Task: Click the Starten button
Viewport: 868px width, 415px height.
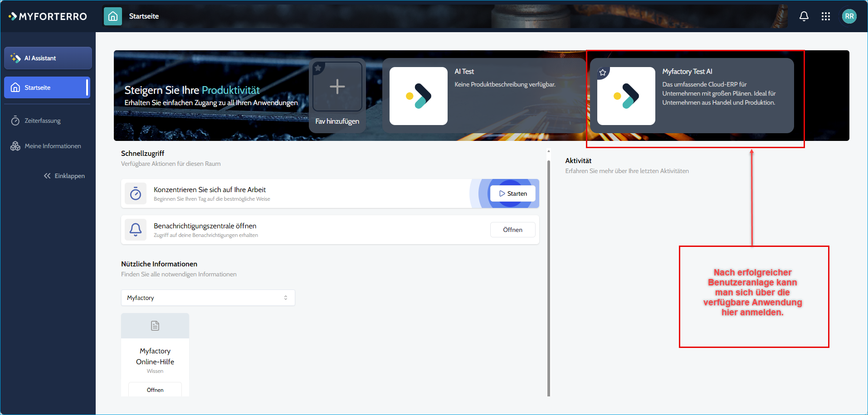Action: (513, 193)
